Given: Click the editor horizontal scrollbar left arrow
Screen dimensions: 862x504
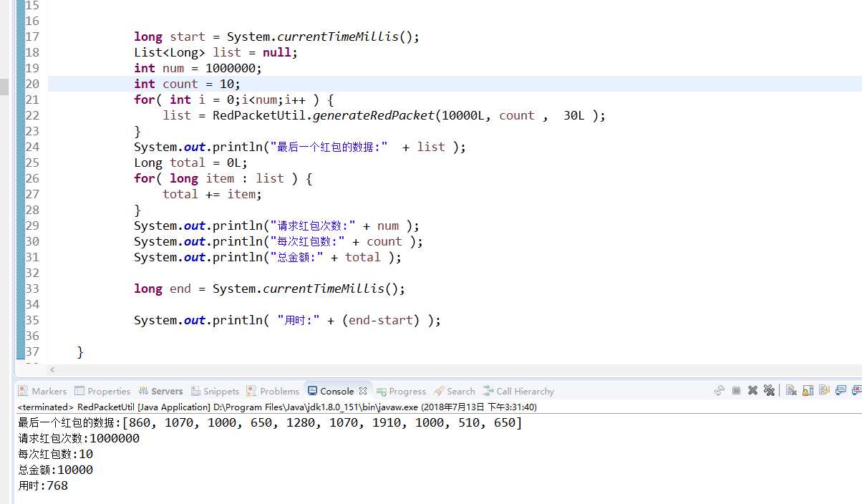Looking at the screenshot, I should click(x=52, y=370).
